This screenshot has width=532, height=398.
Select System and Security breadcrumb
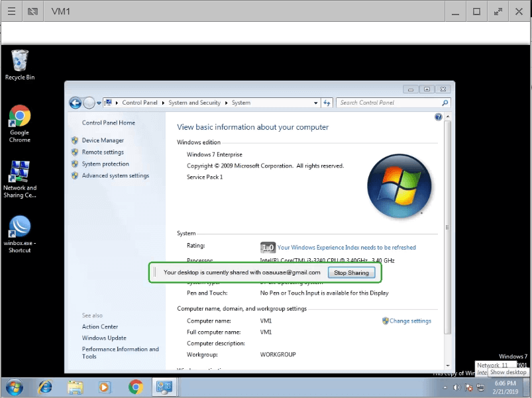pos(194,103)
